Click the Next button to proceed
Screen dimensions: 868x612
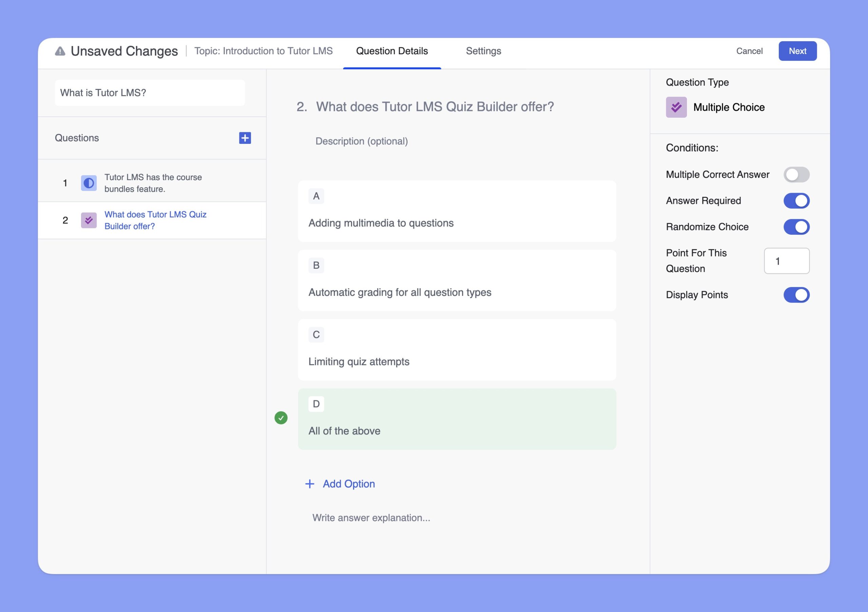(x=798, y=50)
